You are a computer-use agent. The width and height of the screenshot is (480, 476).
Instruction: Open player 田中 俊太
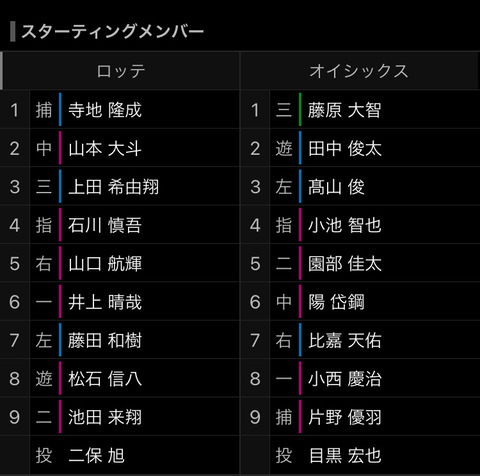tap(345, 148)
